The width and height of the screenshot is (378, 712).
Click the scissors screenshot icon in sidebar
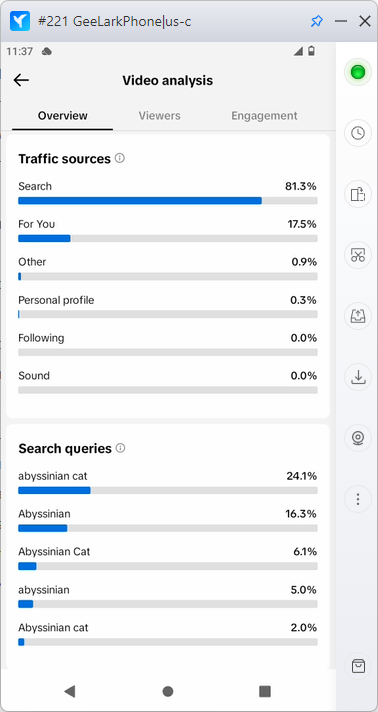click(358, 255)
